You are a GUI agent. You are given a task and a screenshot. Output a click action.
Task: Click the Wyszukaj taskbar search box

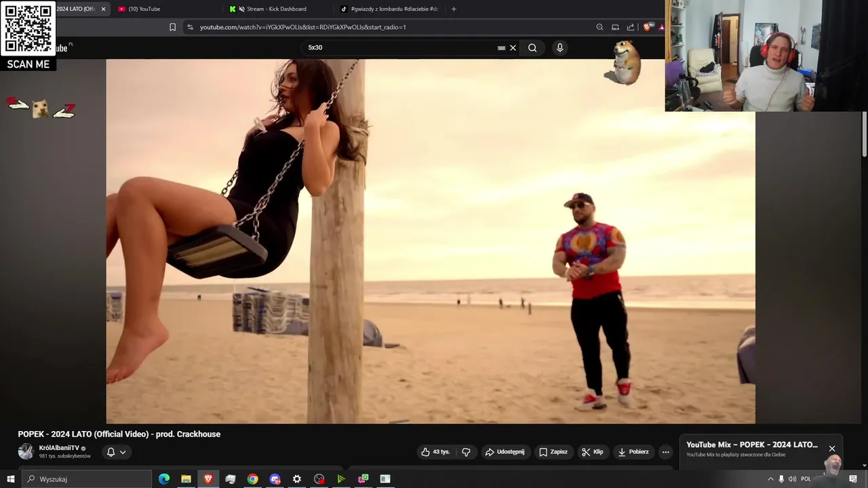pyautogui.click(x=87, y=479)
